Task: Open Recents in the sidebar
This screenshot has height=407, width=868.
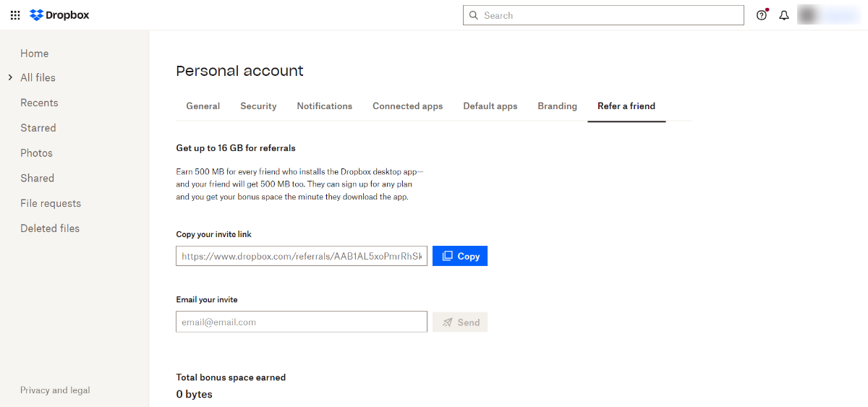Action: [39, 103]
